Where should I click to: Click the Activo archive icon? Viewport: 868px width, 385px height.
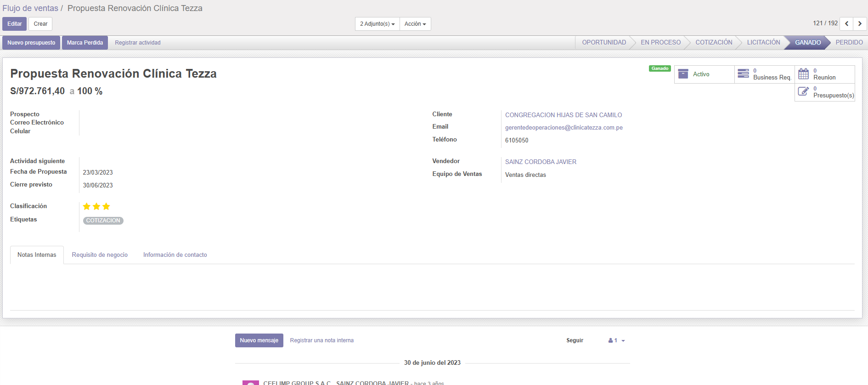click(x=683, y=74)
